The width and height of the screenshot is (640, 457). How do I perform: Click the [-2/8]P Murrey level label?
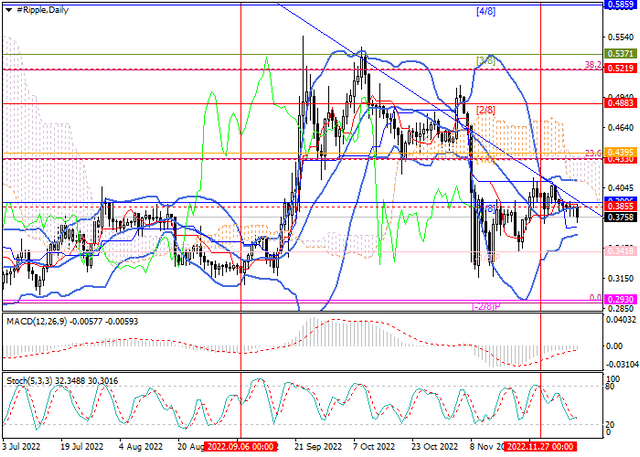tap(486, 306)
